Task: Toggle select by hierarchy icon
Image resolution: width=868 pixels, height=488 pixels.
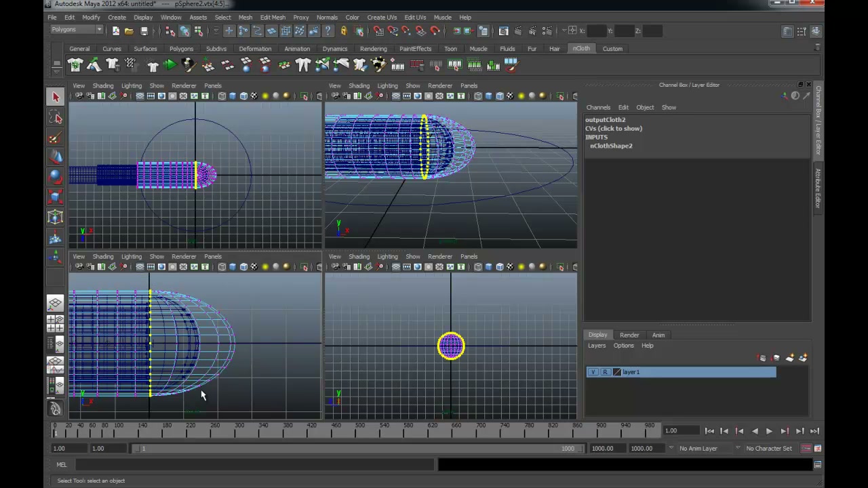Action: 170,30
